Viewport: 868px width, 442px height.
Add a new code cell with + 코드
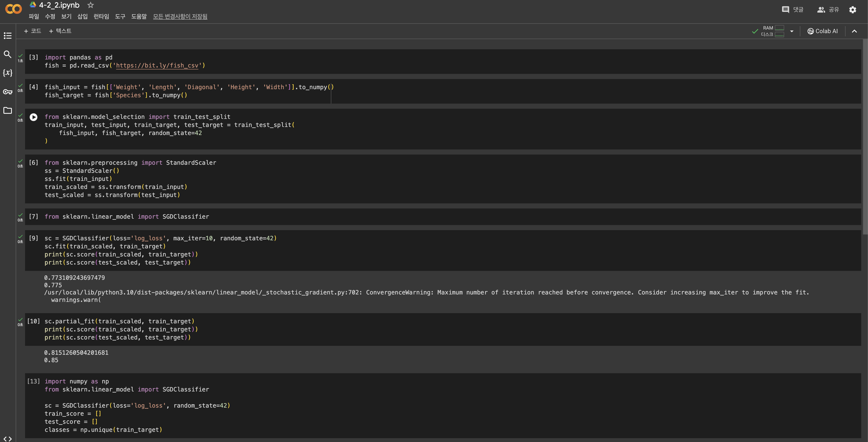click(x=32, y=31)
